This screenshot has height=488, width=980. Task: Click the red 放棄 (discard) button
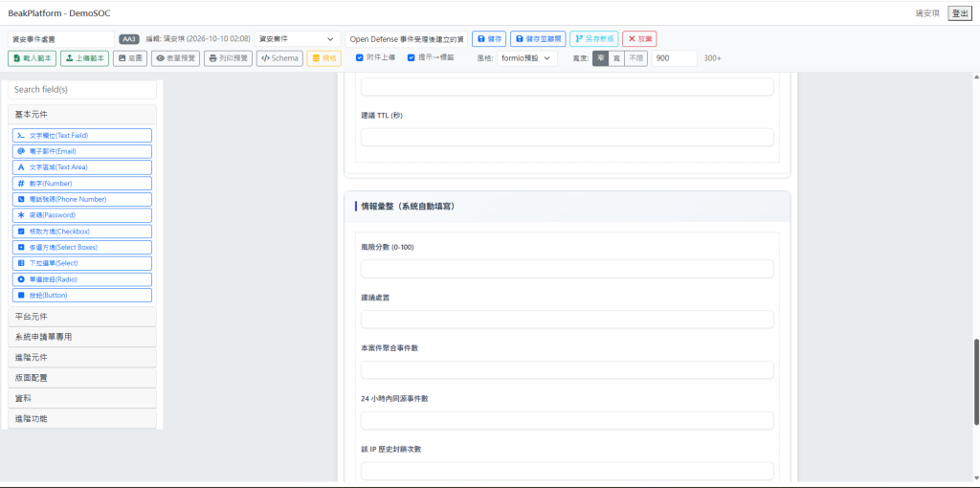click(x=639, y=38)
